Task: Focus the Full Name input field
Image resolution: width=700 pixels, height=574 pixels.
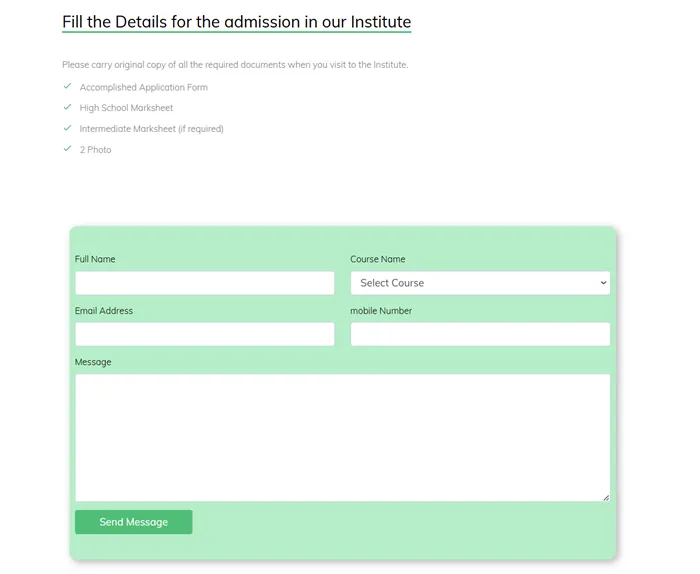Action: (204, 283)
